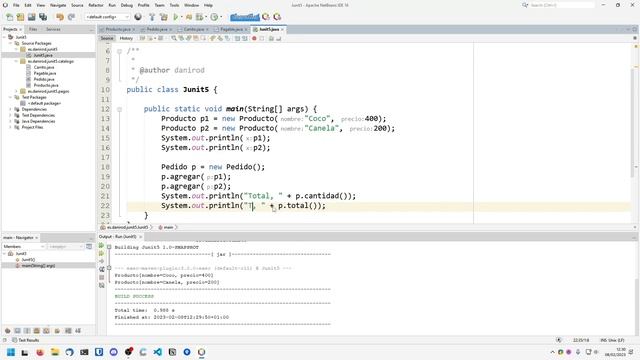Click the red record macro icon
Screen dimensions: 640x360
pyautogui.click(x=254, y=38)
